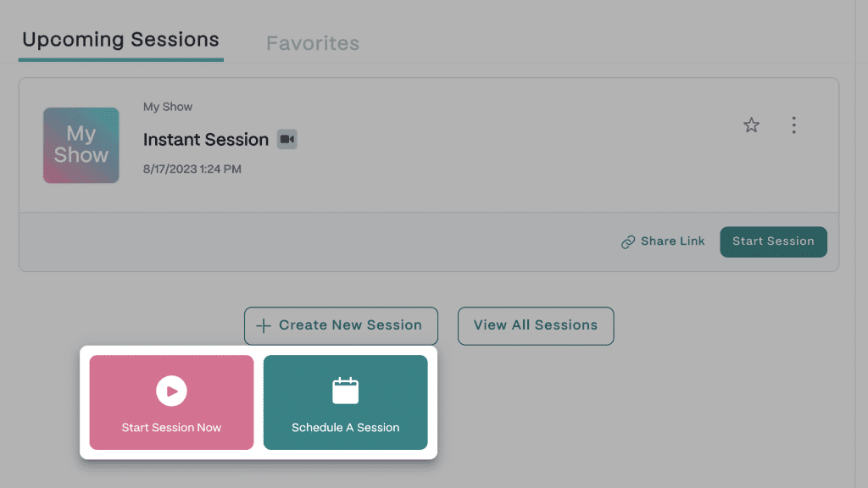This screenshot has width=868, height=488.
Task: Click the video camera icon beside Instant Session
Action: tap(287, 139)
